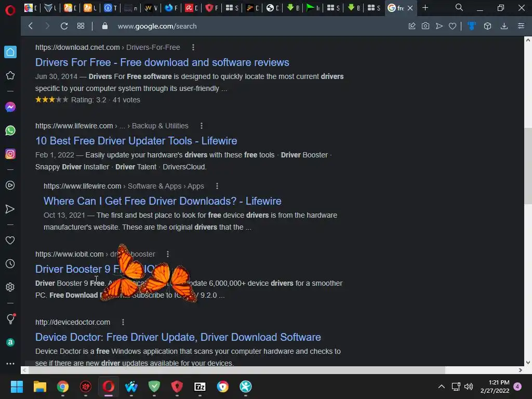Open History clock in sidebar
The width and height of the screenshot is (532, 399).
click(x=10, y=263)
